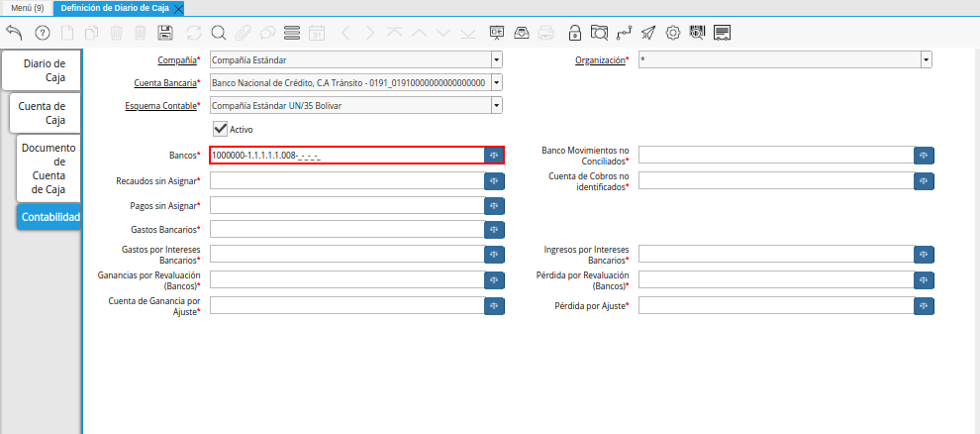Open the zoom across folder-search icon
980x434 pixels.
[599, 33]
